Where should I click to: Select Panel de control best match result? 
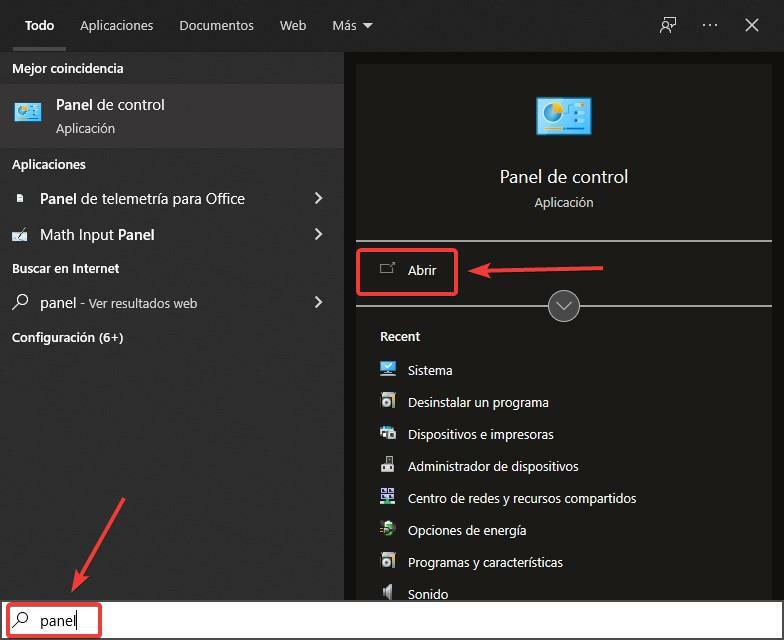(x=172, y=116)
